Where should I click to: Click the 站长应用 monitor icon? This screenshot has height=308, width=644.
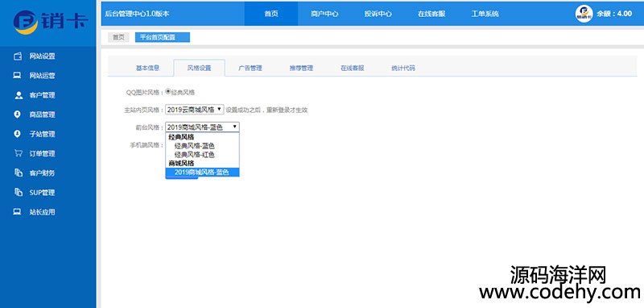[17, 212]
